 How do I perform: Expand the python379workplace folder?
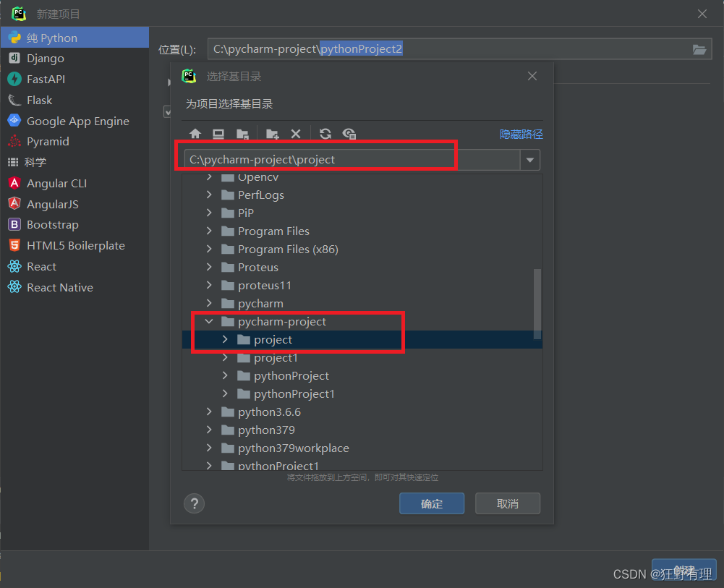209,448
